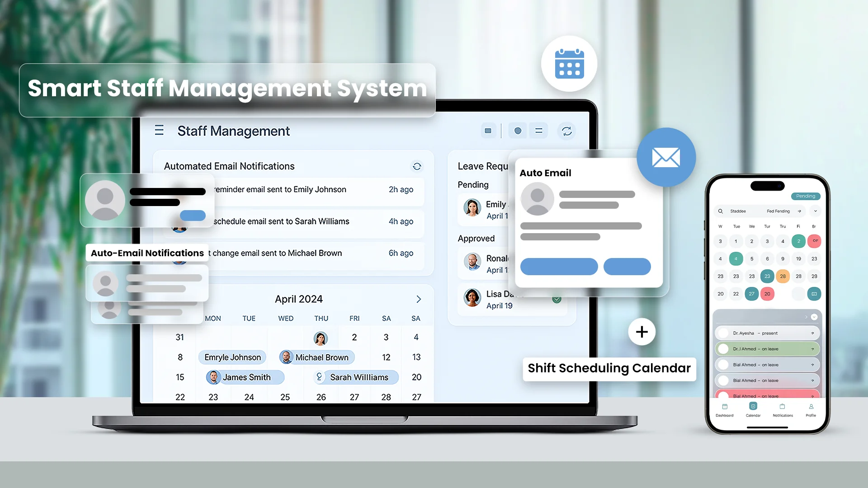Viewport: 868px width, 488px height.
Task: Switch to Dashboard tab on phone
Action: [724, 410]
